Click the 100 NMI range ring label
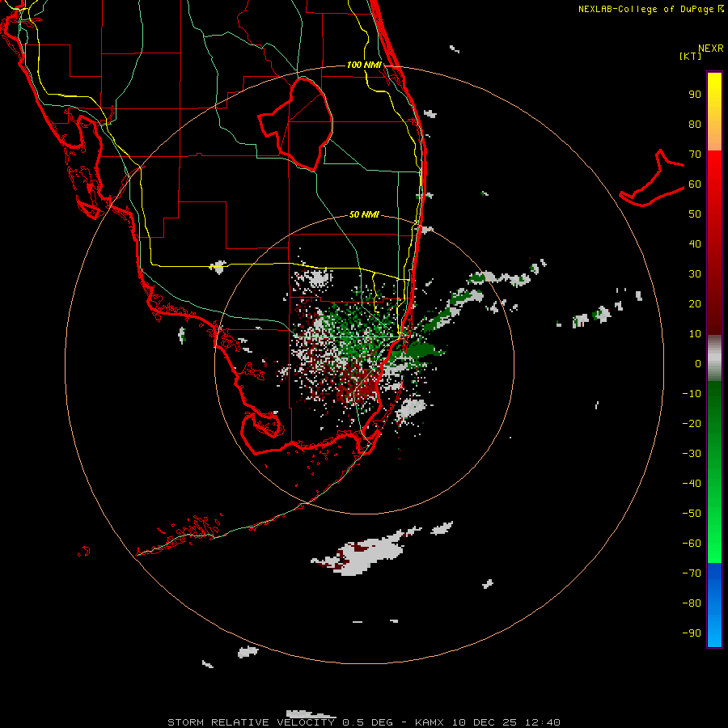The width and height of the screenshot is (728, 728). pos(364,65)
